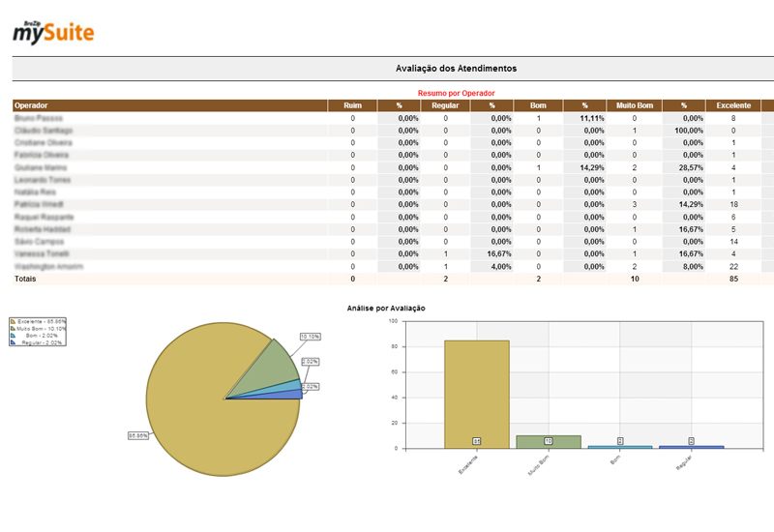The image size is (774, 532).
Task: Select the Excelente value '18' cell
Action: (734, 204)
